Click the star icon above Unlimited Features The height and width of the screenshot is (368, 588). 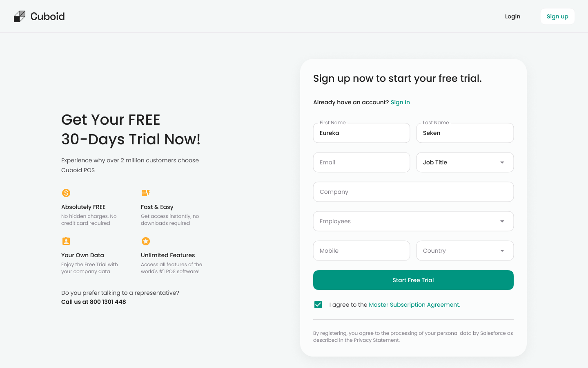pos(146,241)
